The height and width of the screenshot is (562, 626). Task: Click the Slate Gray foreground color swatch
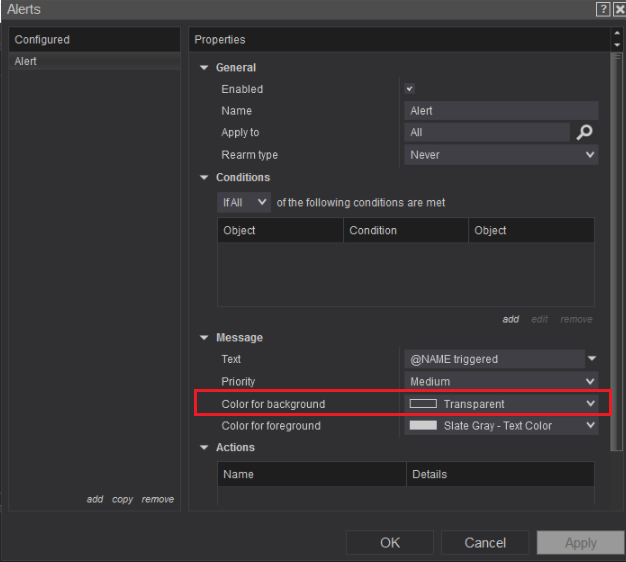tap(424, 426)
